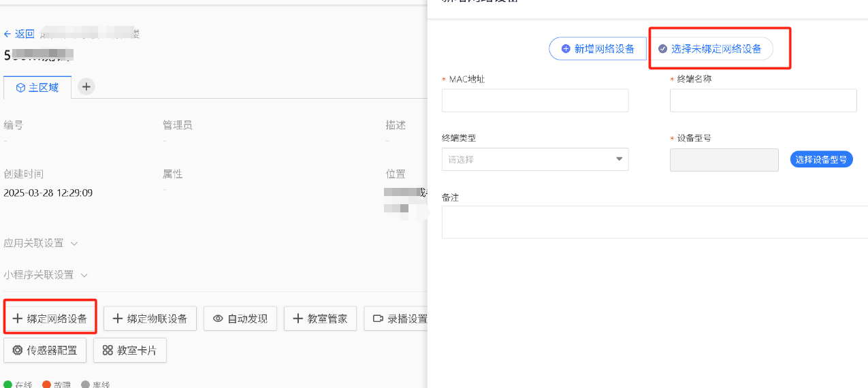Select the 主区域 tab

coord(37,88)
